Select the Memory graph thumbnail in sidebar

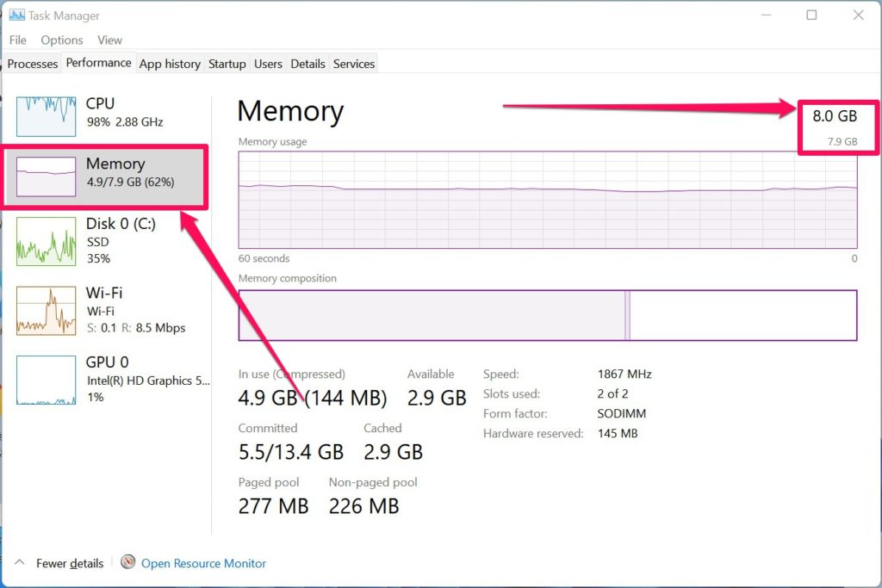47,176
